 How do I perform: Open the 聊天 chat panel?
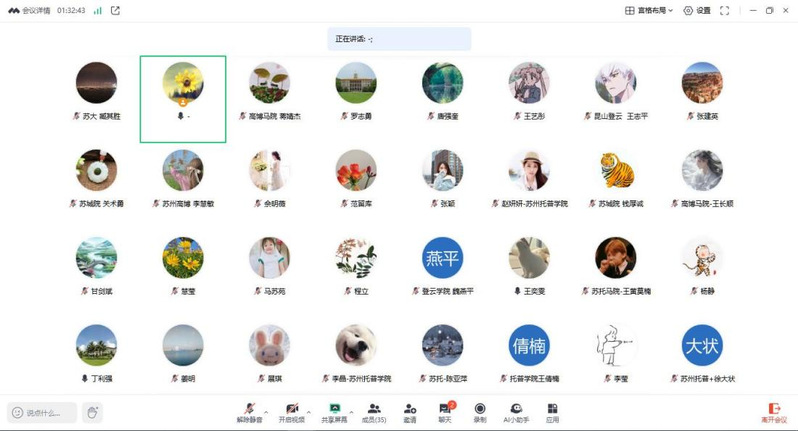pos(445,412)
